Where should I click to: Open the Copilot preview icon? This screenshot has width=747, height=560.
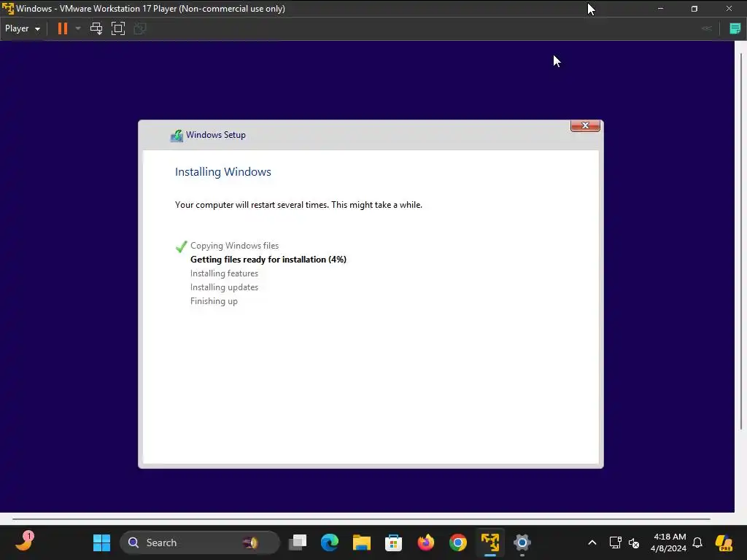tap(724, 542)
